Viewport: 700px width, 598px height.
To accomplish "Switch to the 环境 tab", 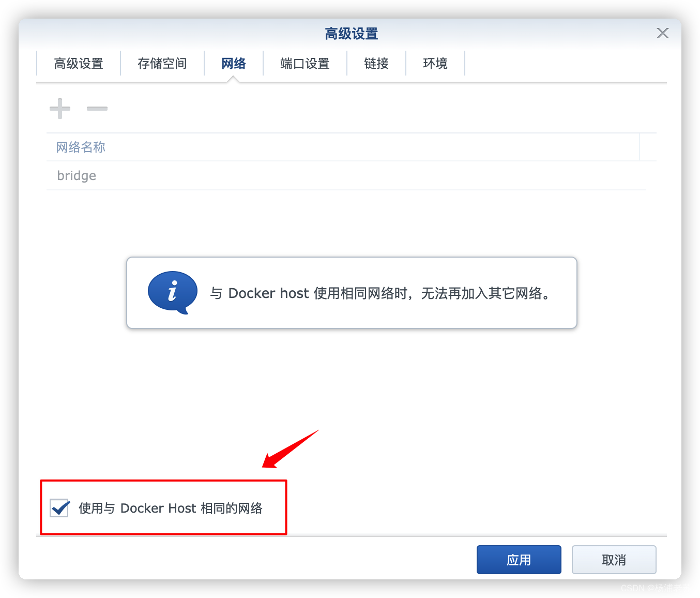I will click(x=435, y=64).
